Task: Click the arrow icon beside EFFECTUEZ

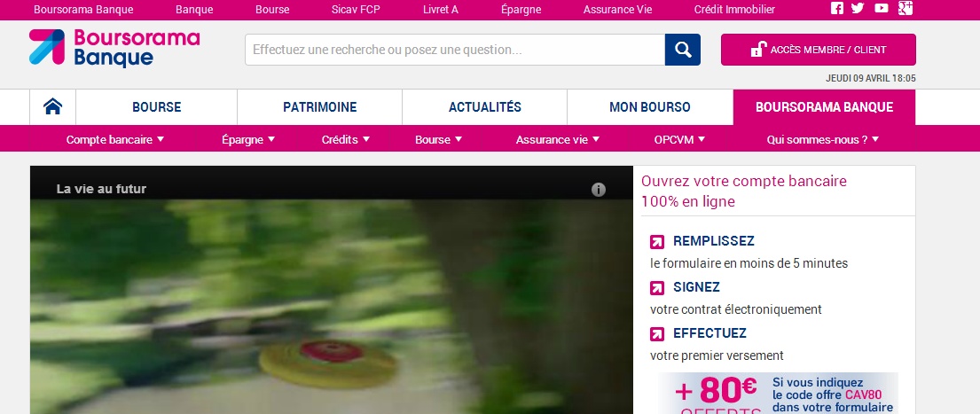Action: (657, 334)
